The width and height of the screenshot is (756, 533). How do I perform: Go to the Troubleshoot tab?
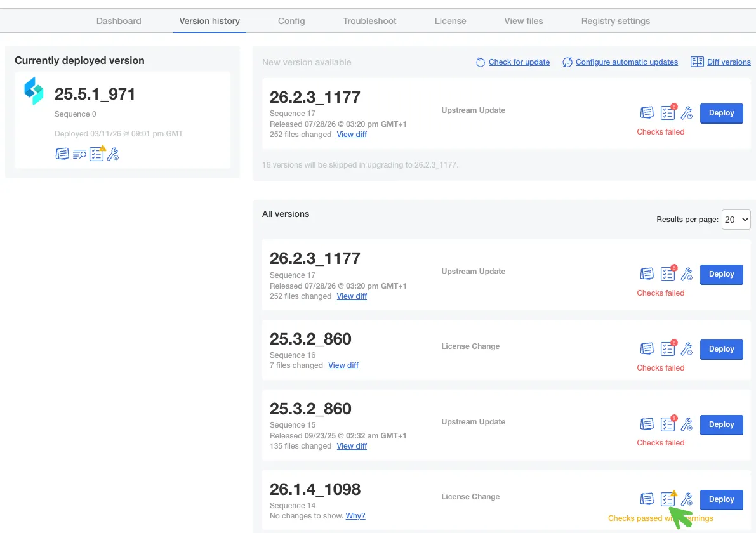coord(369,21)
